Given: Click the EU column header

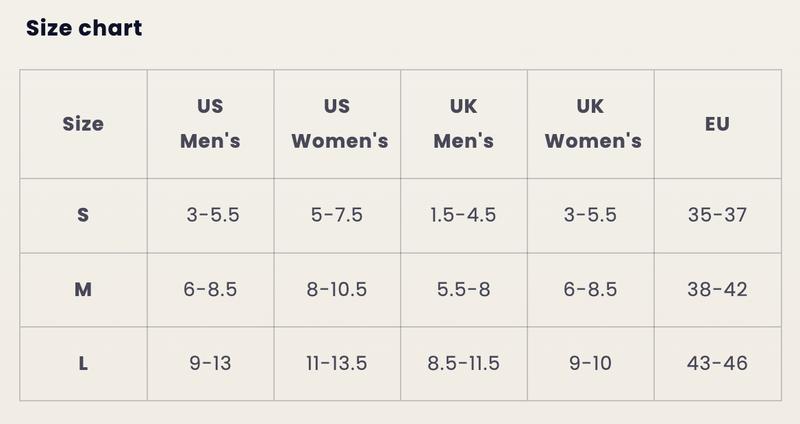Looking at the screenshot, I should (x=717, y=124).
